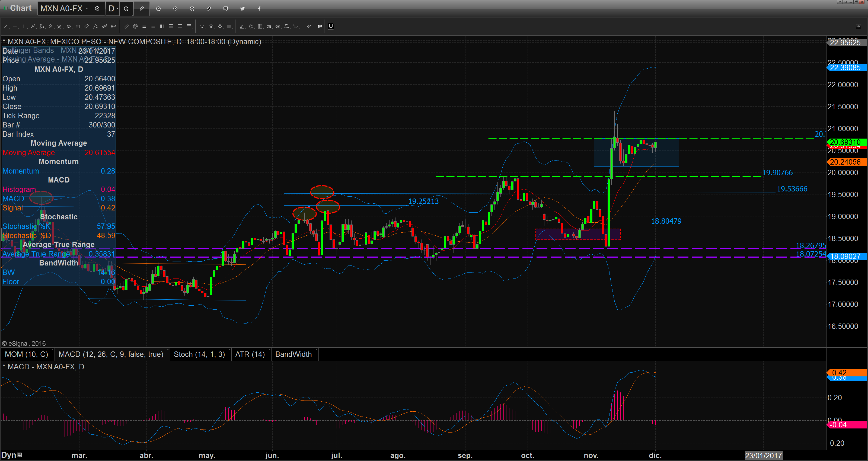This screenshot has height=461, width=868.
Task: Open the time template clock icon
Action: click(126, 8)
